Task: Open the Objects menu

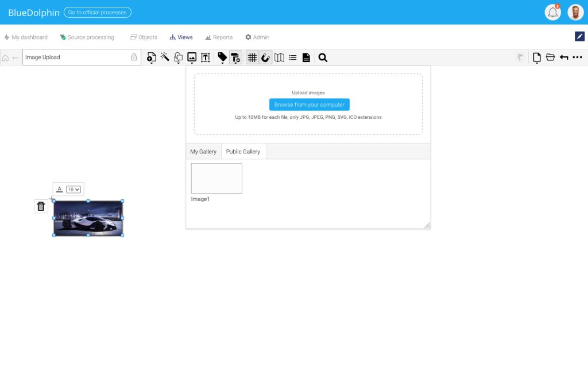Action: 144,37
